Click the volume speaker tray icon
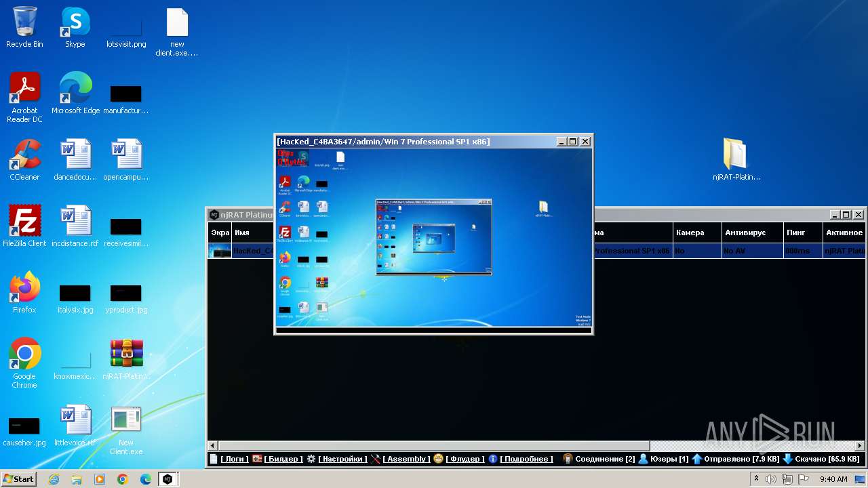The image size is (868, 488). (x=771, y=479)
